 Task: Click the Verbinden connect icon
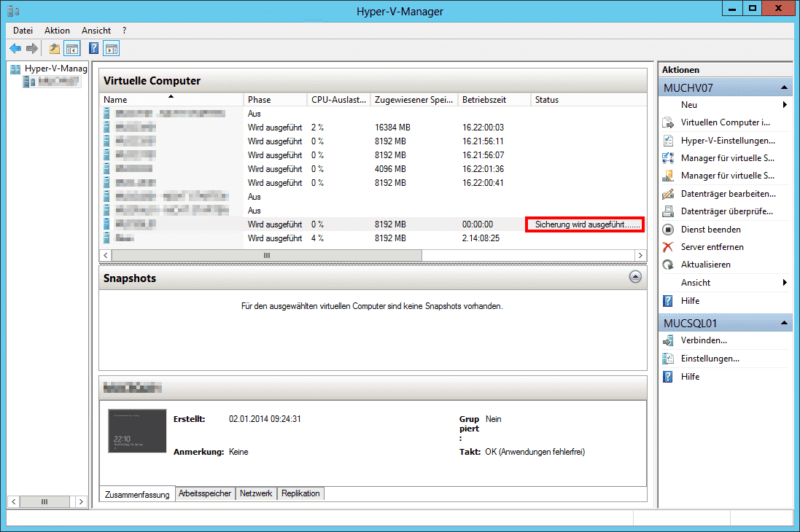click(x=668, y=340)
